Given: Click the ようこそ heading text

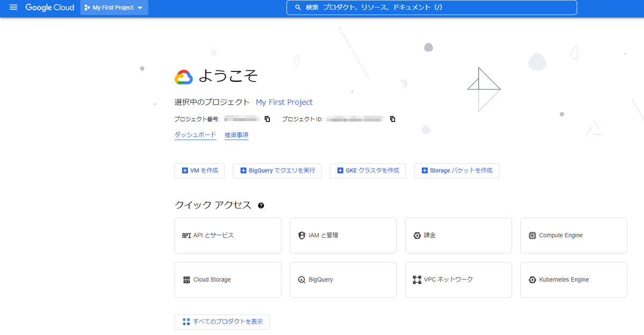Looking at the screenshot, I should coord(229,77).
